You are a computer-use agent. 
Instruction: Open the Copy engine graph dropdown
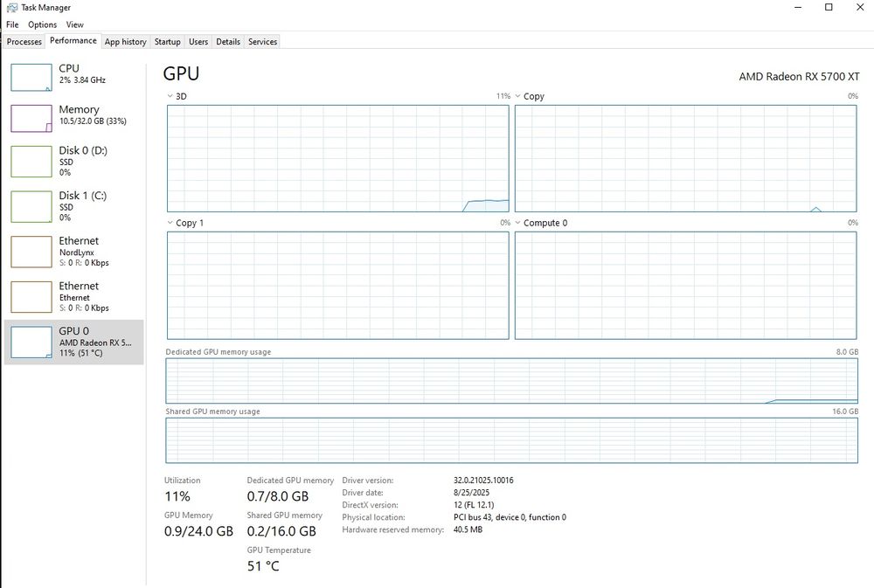click(517, 96)
